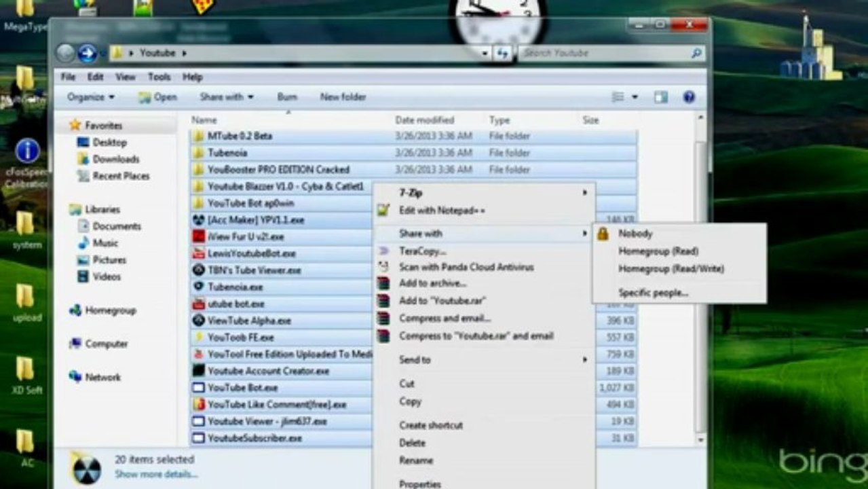Choose Homegroup (Read/Write) option
This screenshot has height=489, width=868.
[671, 269]
